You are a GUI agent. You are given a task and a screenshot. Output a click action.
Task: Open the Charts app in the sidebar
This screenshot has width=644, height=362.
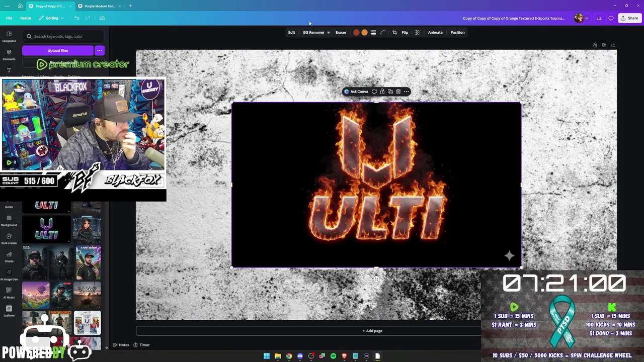[x=9, y=257]
